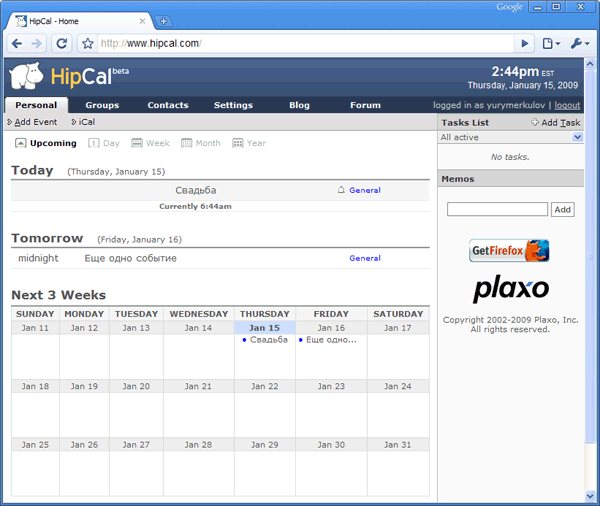Open the General calendar link for Свадьба
Screen dimensions: 600x506
point(365,190)
